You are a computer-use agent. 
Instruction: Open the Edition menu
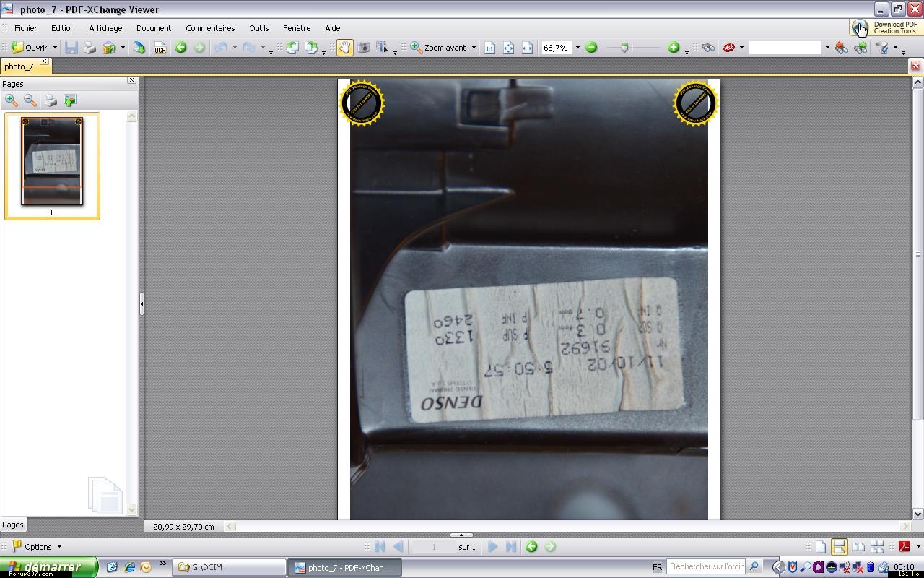point(63,28)
